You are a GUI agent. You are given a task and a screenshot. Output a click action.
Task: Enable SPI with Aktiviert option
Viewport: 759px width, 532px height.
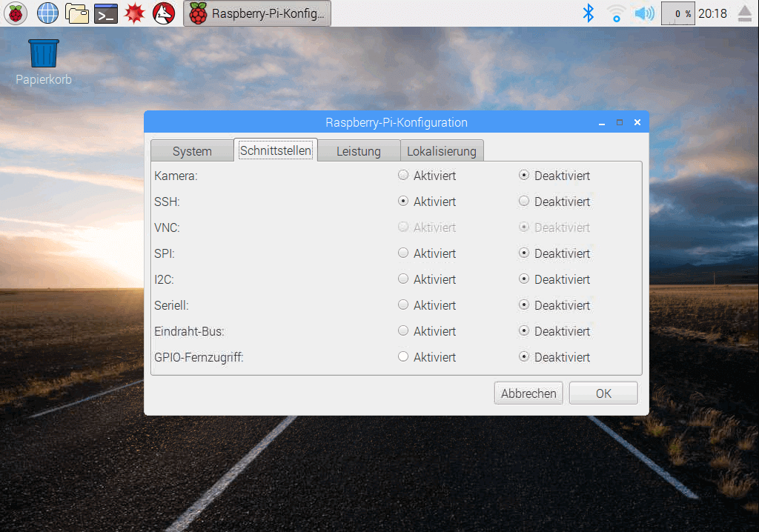[403, 253]
